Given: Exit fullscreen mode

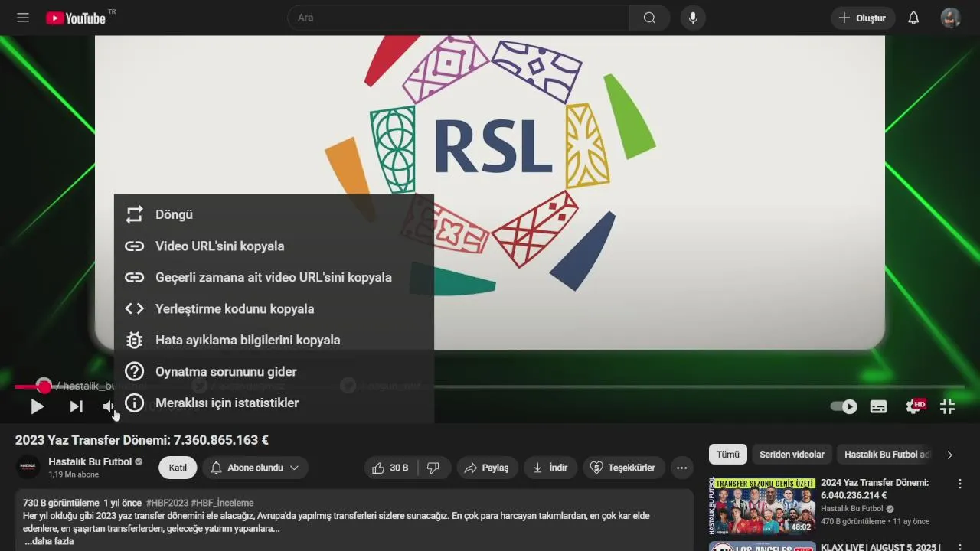Looking at the screenshot, I should 948,407.
